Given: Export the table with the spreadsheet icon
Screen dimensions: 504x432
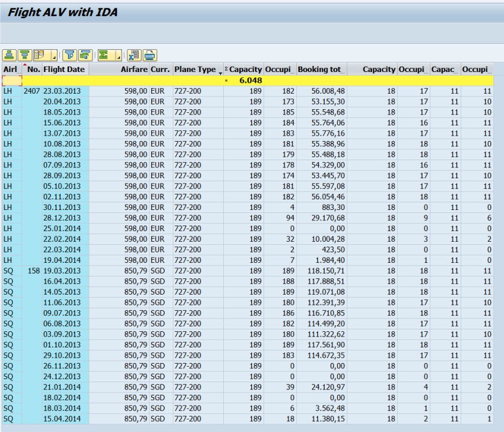Looking at the screenshot, I should tap(134, 55).
